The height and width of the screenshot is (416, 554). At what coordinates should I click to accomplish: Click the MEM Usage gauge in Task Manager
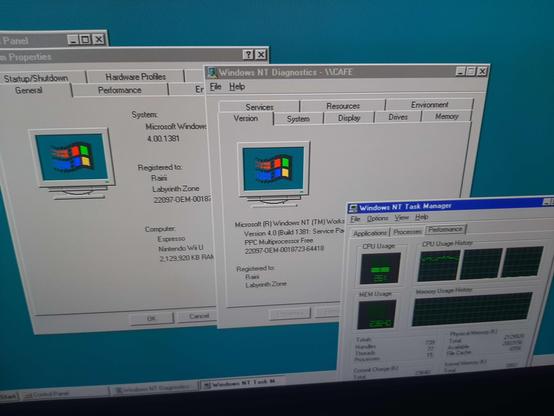377,314
